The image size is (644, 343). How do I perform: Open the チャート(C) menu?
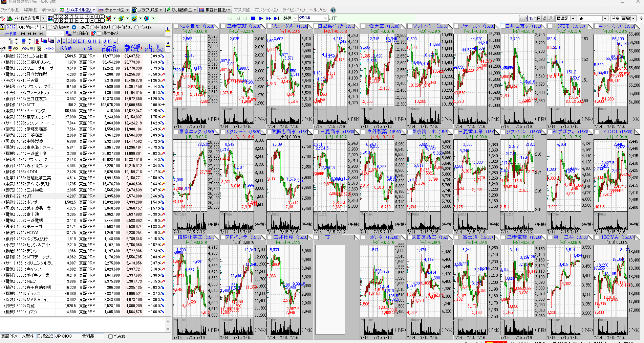pyautogui.click(x=114, y=10)
